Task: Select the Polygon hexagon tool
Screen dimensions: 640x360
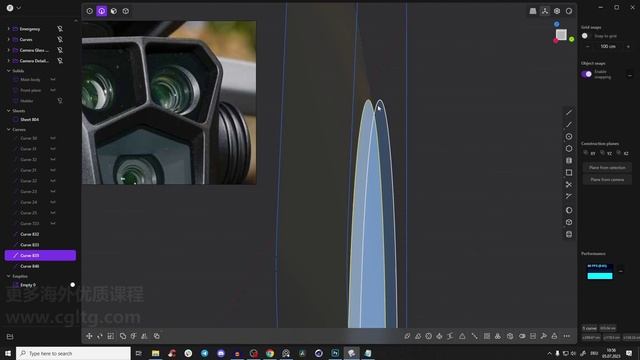Action: pos(569,149)
